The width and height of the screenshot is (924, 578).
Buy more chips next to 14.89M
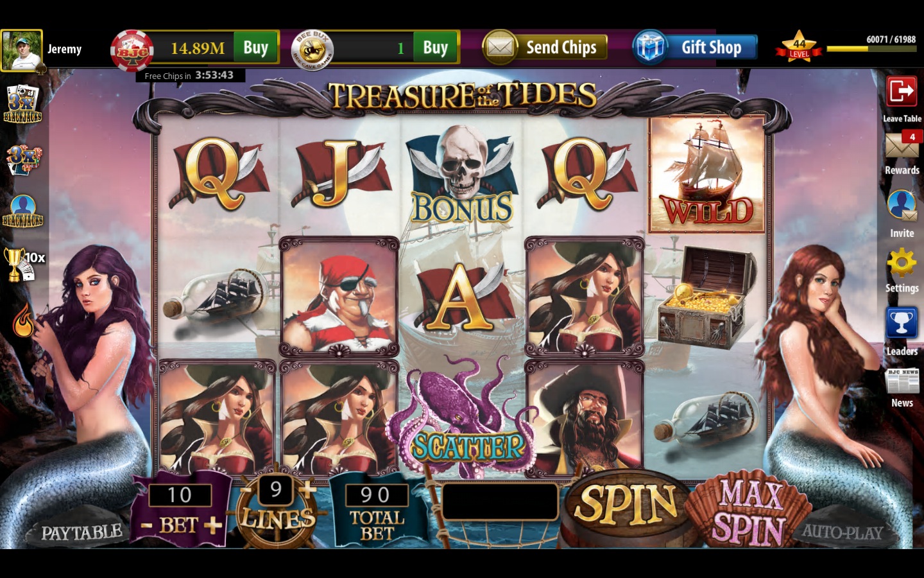255,48
